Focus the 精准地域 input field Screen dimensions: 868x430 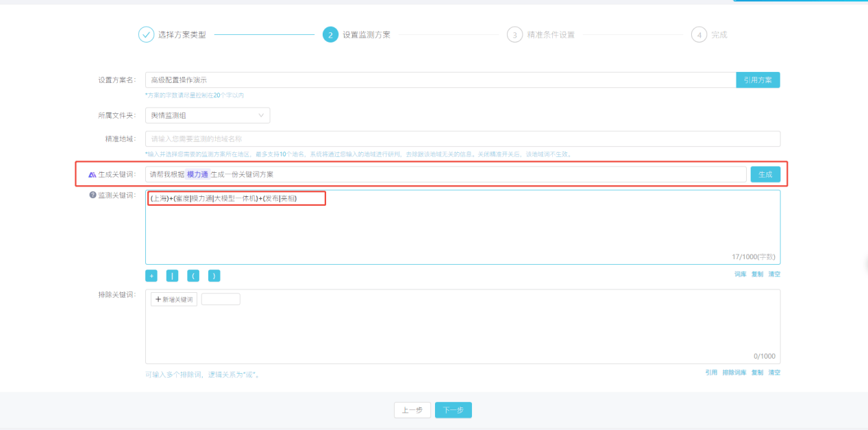point(462,139)
